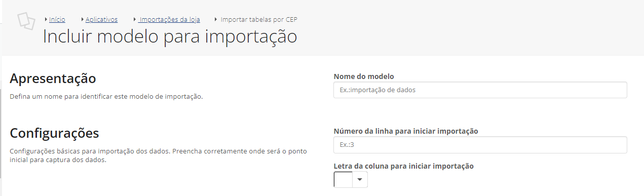Click the Letra da coluna combo box value area
The height and width of the screenshot is (196, 644).
[343, 180]
